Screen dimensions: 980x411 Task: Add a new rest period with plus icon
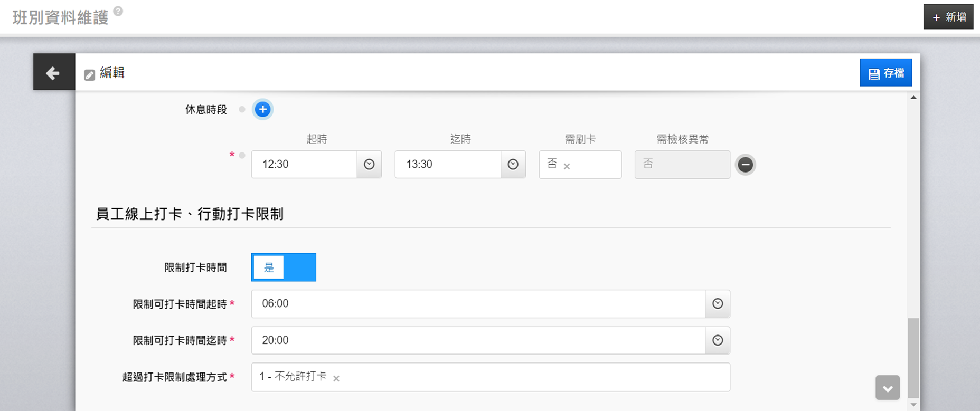262,109
